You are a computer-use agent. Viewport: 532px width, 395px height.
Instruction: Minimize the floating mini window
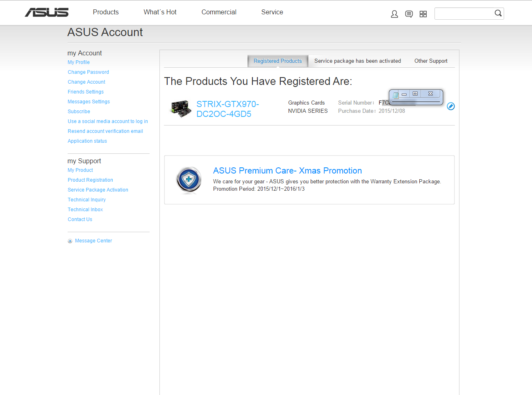[x=404, y=94]
